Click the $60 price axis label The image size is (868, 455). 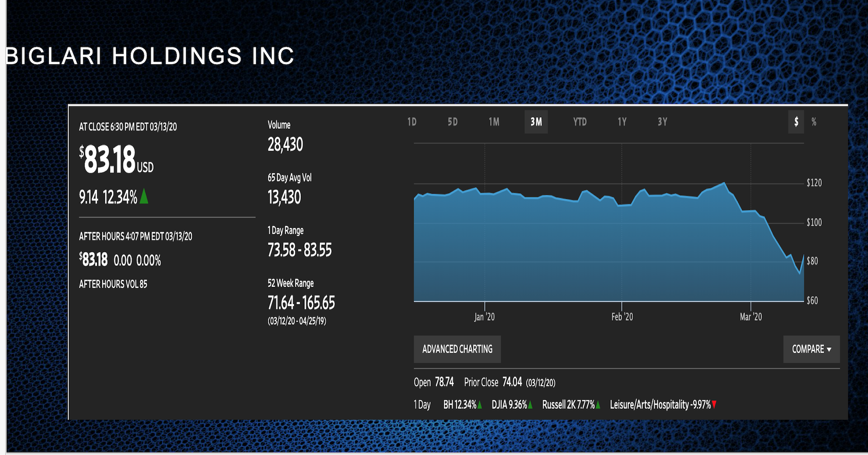pyautogui.click(x=812, y=301)
